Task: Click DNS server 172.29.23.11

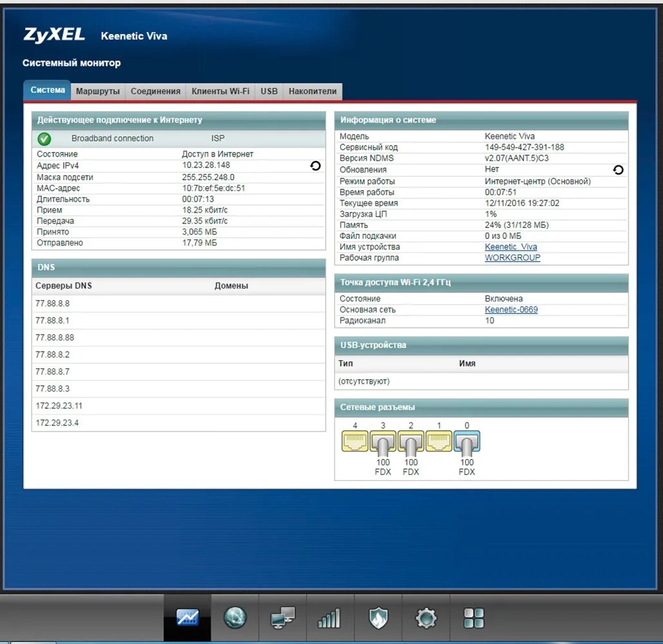Action: (59, 405)
